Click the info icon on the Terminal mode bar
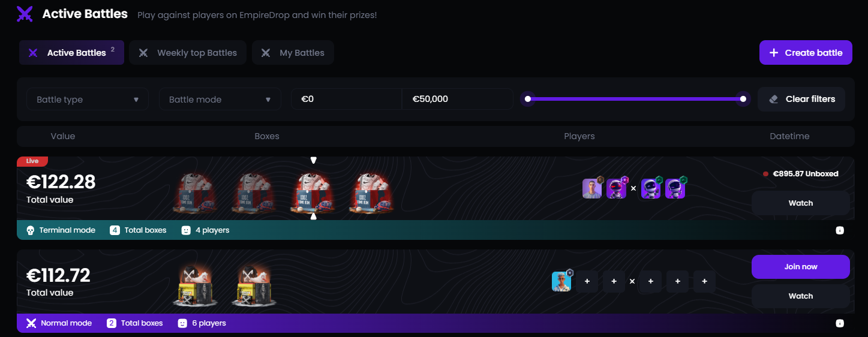 point(840,230)
